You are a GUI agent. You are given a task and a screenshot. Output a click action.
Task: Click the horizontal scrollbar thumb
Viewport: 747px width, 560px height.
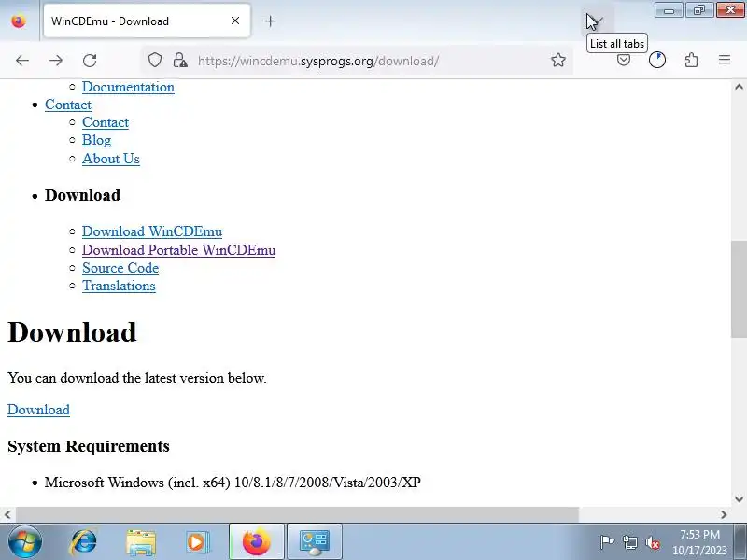point(297,515)
